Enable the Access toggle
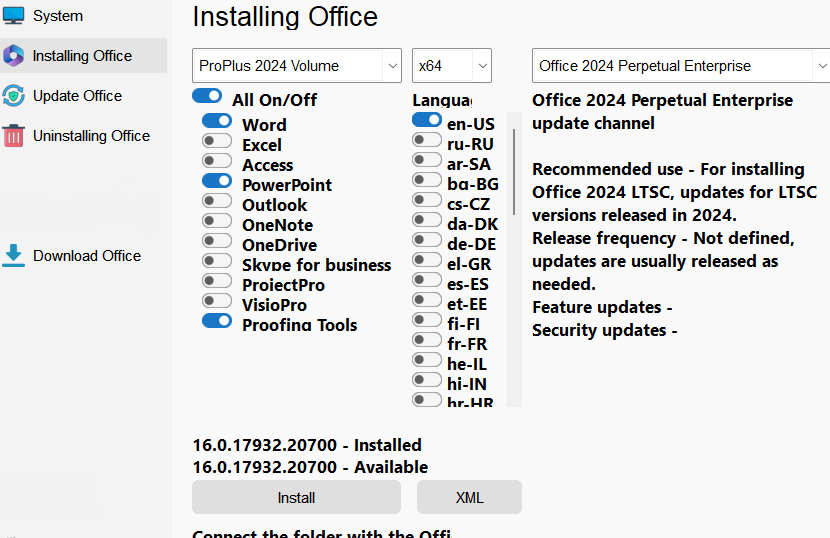830x538 pixels. (216, 160)
